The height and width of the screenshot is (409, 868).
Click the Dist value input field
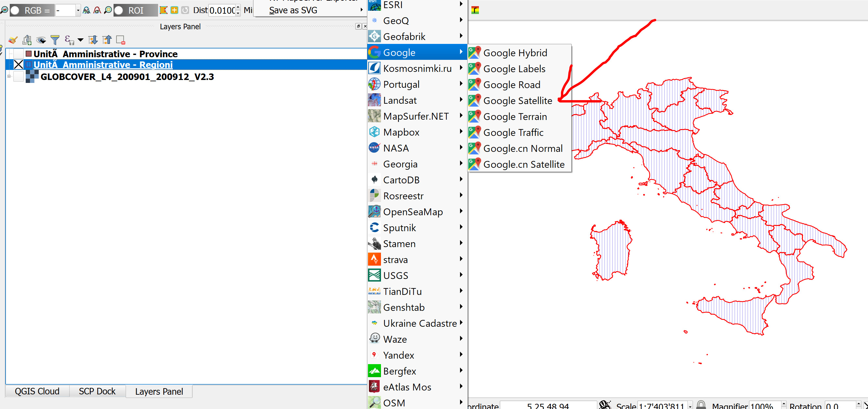[222, 10]
